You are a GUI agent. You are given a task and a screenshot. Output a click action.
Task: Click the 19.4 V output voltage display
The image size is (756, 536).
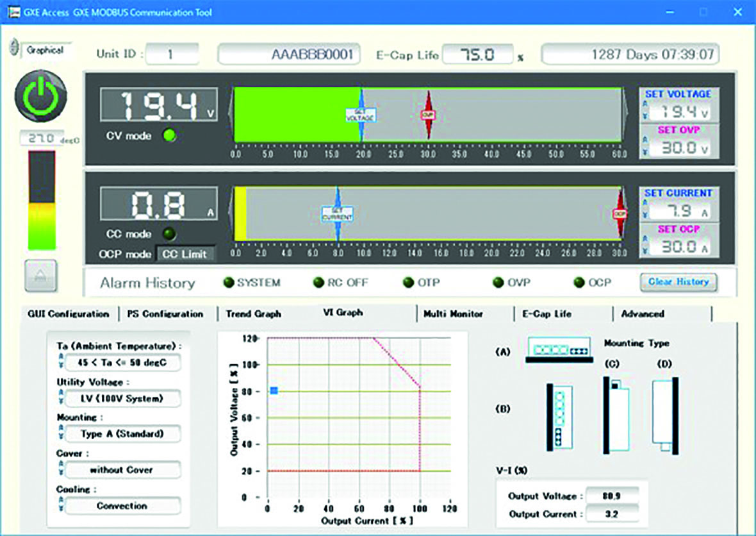pyautogui.click(x=159, y=105)
